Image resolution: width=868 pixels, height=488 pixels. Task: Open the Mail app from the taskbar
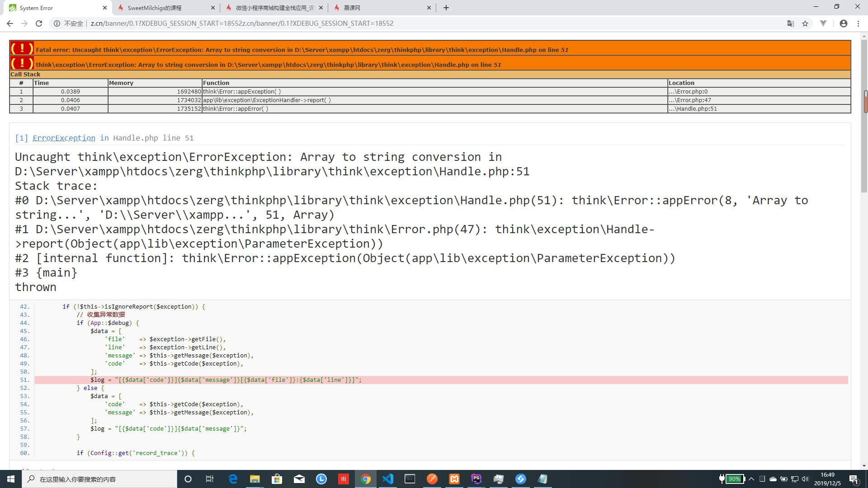click(x=299, y=479)
